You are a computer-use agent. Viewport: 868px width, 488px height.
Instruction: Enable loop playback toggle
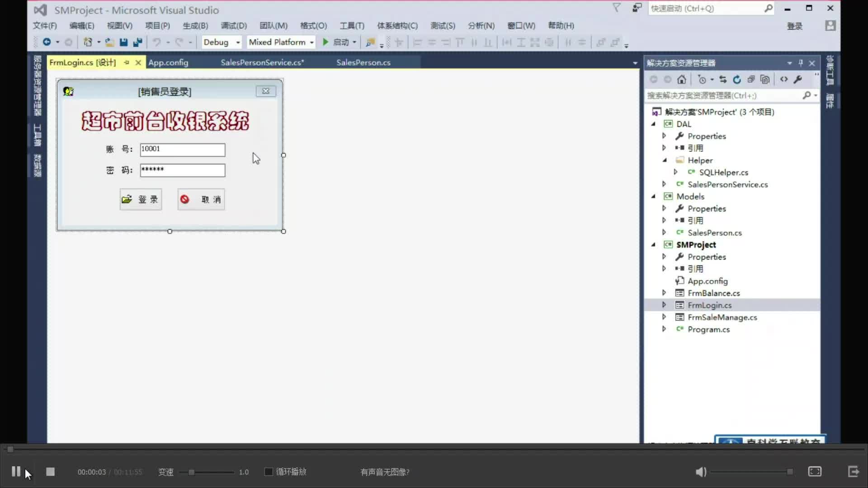[267, 472]
